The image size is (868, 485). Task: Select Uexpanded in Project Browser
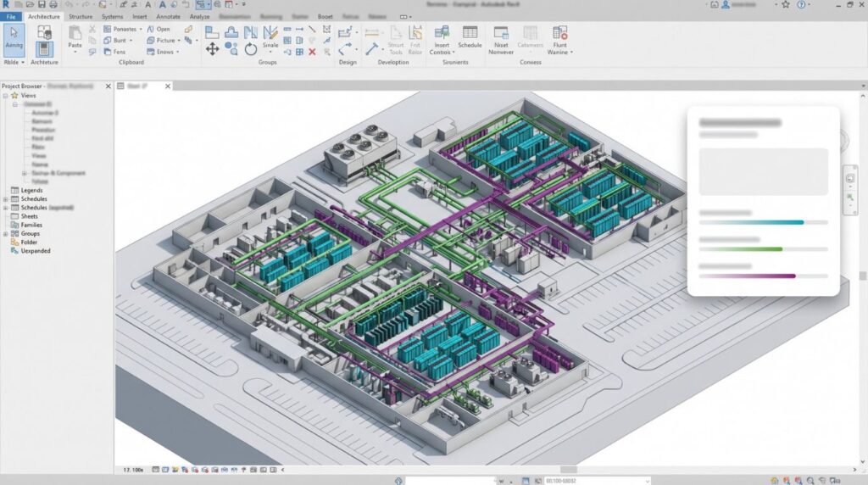point(36,251)
